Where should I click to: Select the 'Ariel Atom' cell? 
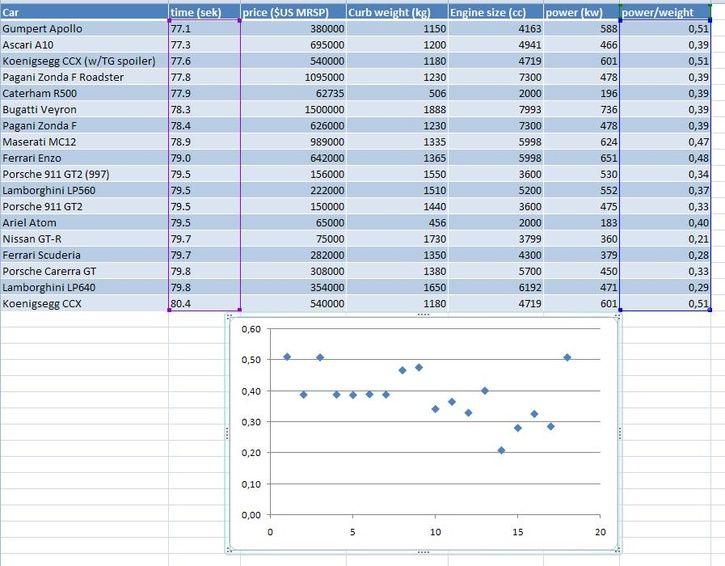[x=84, y=223]
